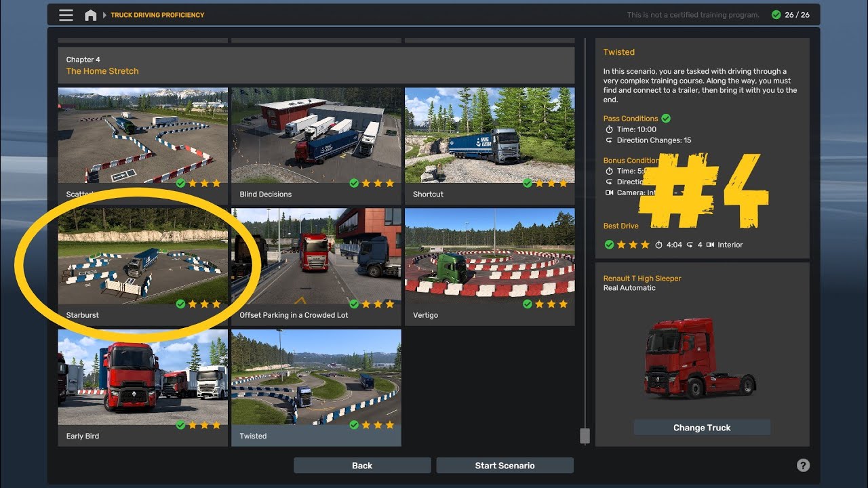Select the zigzag course scenario thumbnail
This screenshot has width=868, height=488.
click(x=142, y=136)
